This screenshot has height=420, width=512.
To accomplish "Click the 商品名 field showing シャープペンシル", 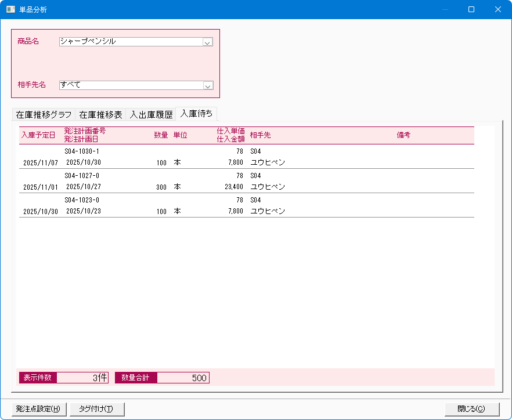I will tap(131, 42).
